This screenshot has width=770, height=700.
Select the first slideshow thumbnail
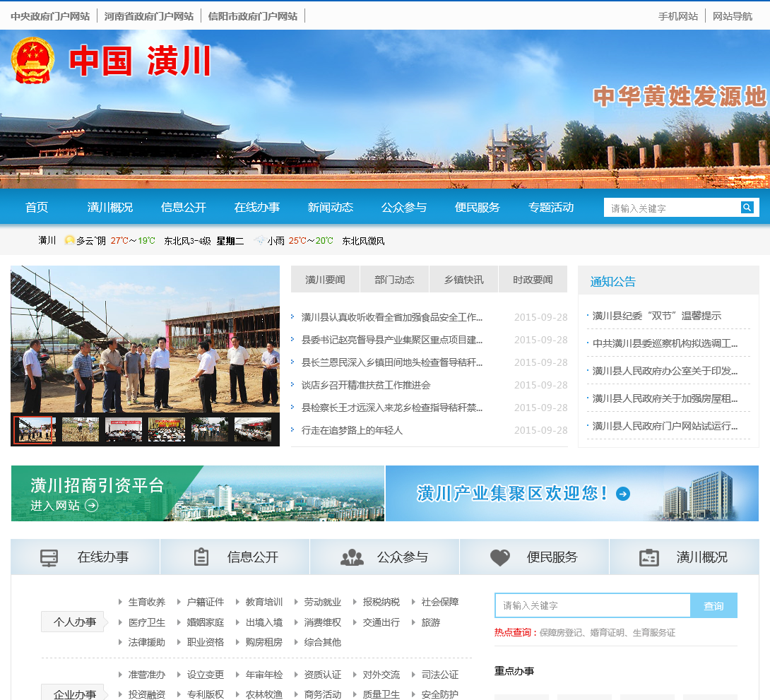click(33, 429)
